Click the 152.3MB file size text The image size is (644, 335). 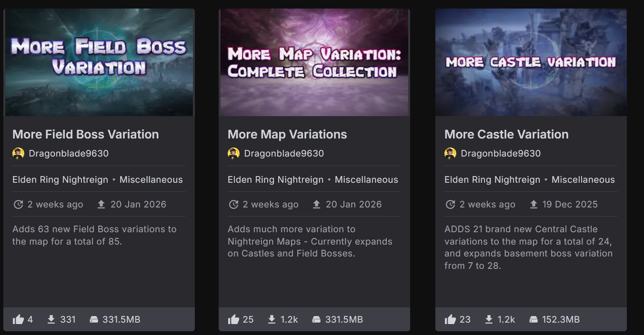point(561,319)
